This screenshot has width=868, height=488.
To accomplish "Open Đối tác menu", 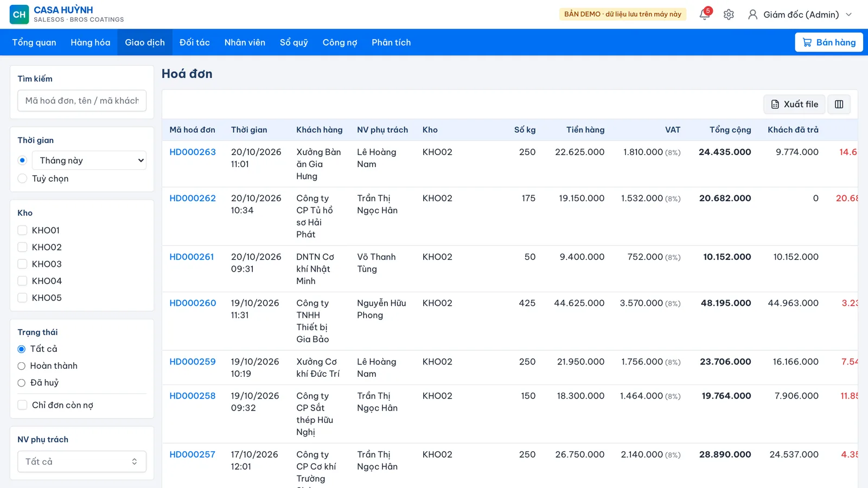I will pyautogui.click(x=195, y=42).
